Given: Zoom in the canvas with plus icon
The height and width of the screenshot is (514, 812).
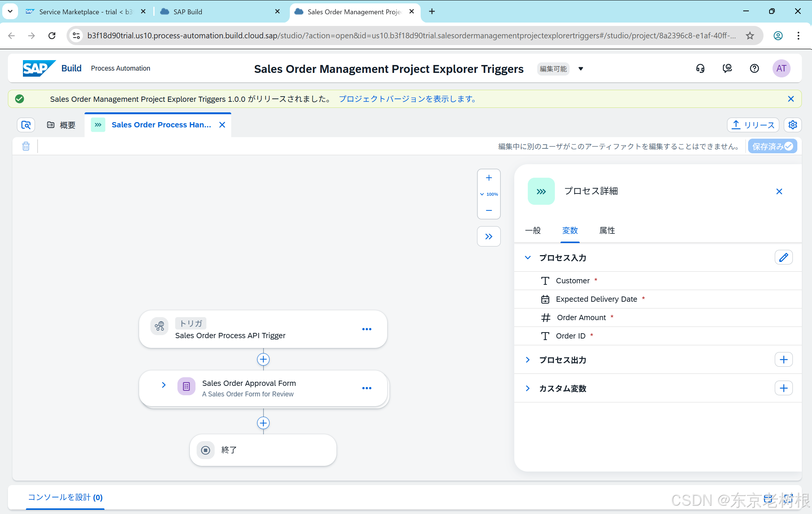Looking at the screenshot, I should [x=489, y=178].
